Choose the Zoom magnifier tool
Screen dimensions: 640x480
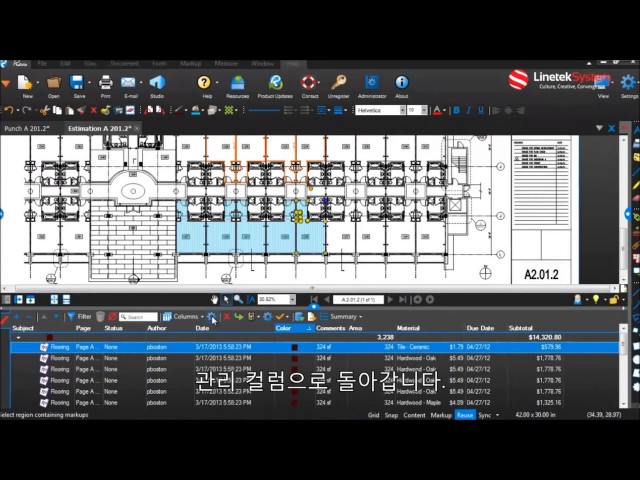(238, 300)
